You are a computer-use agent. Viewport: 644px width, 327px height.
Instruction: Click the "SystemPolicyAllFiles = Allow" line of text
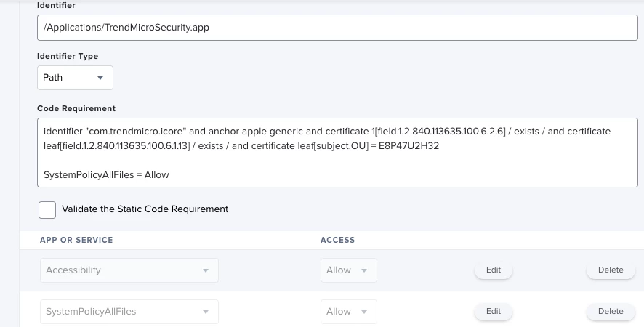coord(106,174)
